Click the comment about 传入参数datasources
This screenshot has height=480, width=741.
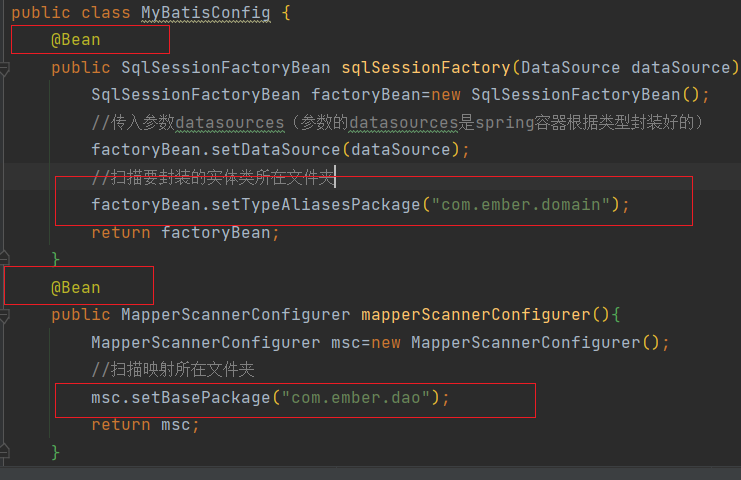pos(400,123)
